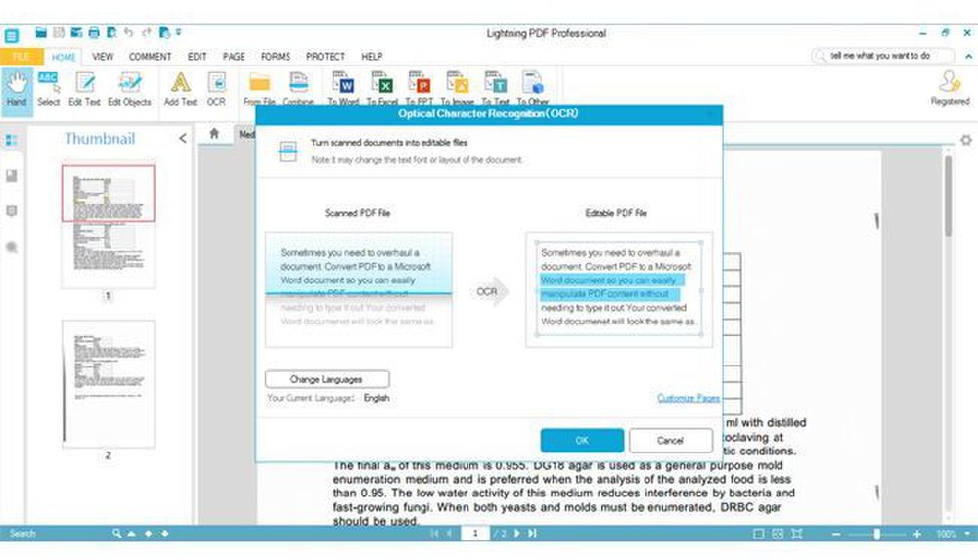
Task: Select page 1 thumbnail
Action: (108, 227)
